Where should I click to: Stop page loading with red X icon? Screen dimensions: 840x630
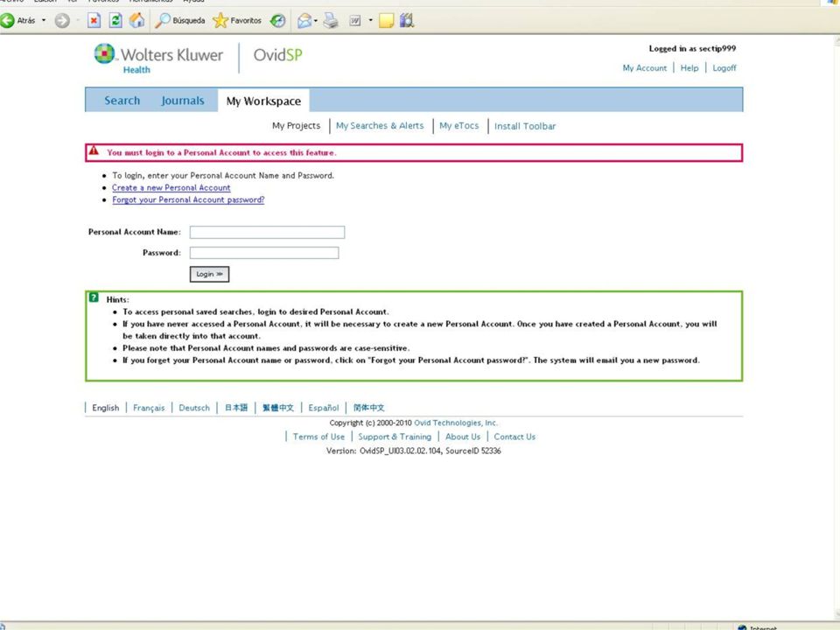pyautogui.click(x=94, y=21)
